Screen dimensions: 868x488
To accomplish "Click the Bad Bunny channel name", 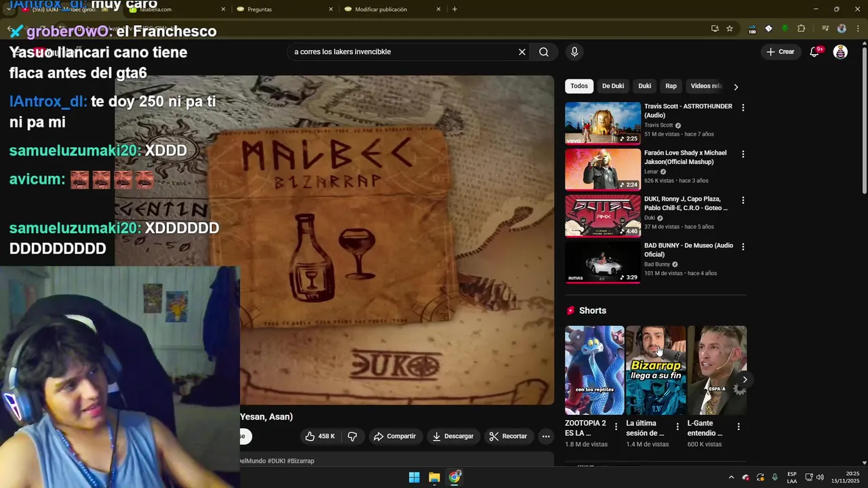I will tap(657, 264).
